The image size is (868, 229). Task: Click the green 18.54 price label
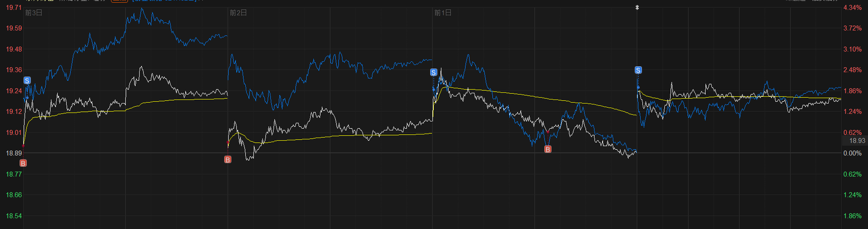[14, 216]
